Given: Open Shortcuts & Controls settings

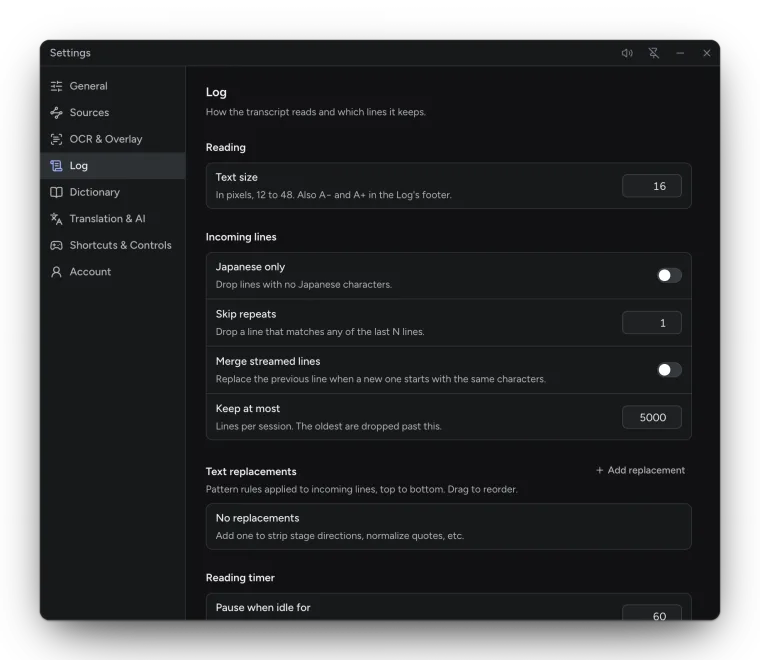Looking at the screenshot, I should pos(112,245).
